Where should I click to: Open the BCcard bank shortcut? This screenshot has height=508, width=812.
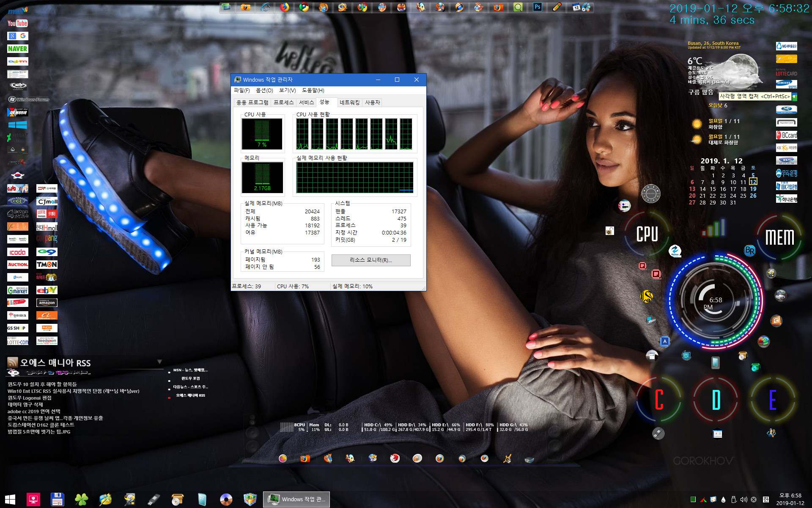click(786, 135)
